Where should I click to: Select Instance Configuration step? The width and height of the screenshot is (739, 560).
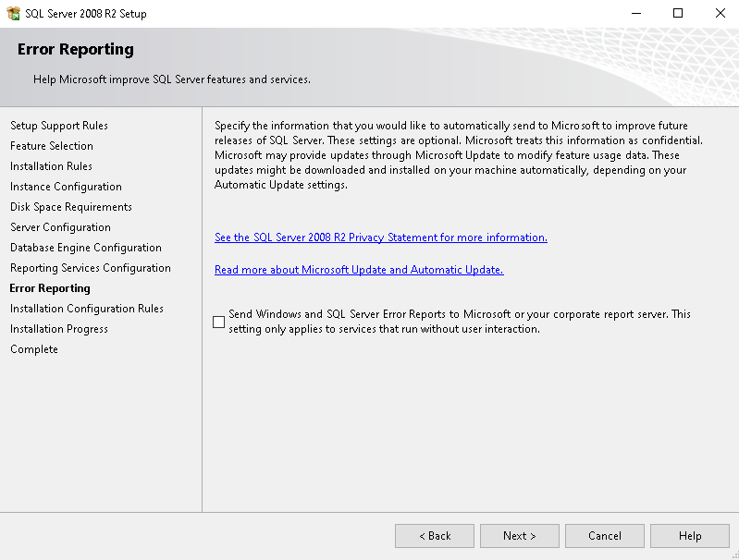point(66,187)
